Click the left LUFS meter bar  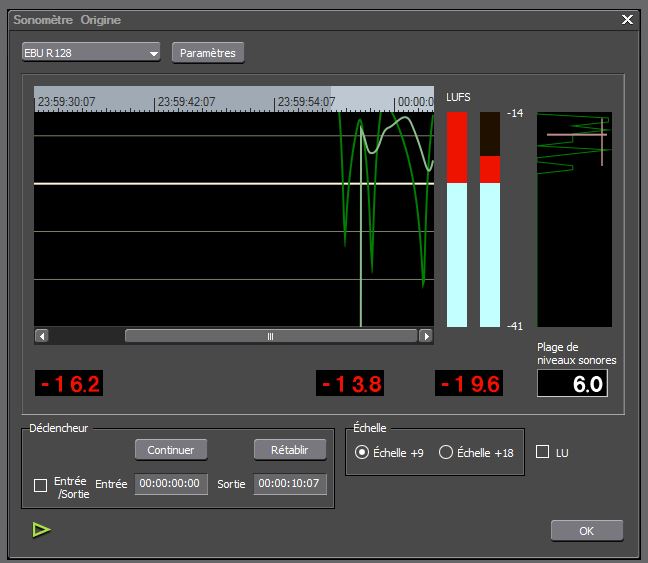click(x=457, y=220)
